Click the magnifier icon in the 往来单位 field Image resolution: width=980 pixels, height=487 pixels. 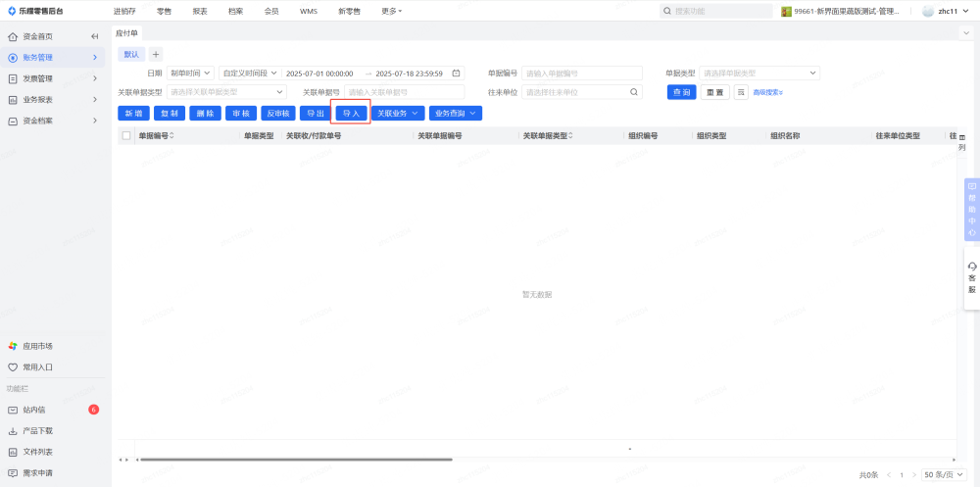634,92
